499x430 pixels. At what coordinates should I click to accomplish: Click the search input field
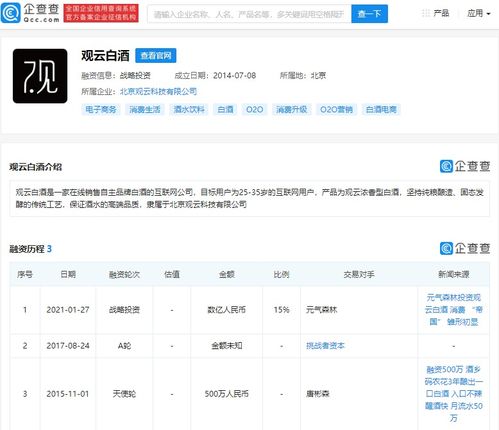coord(249,14)
